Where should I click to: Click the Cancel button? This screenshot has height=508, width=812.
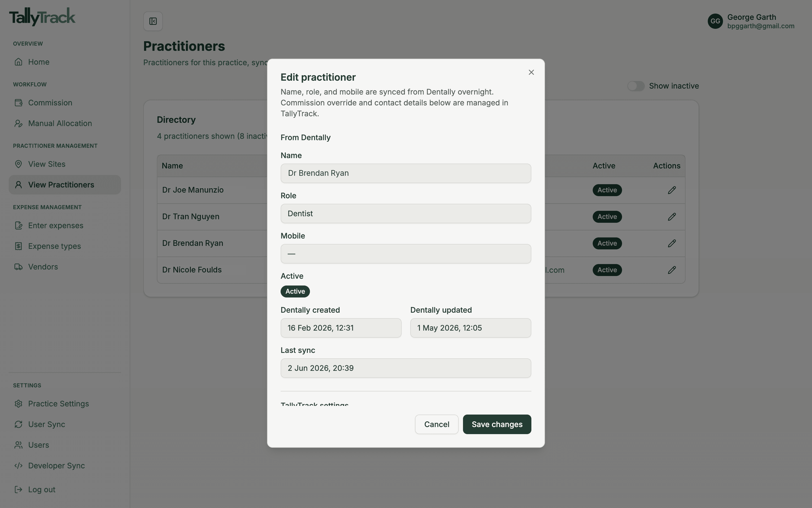[x=437, y=424]
